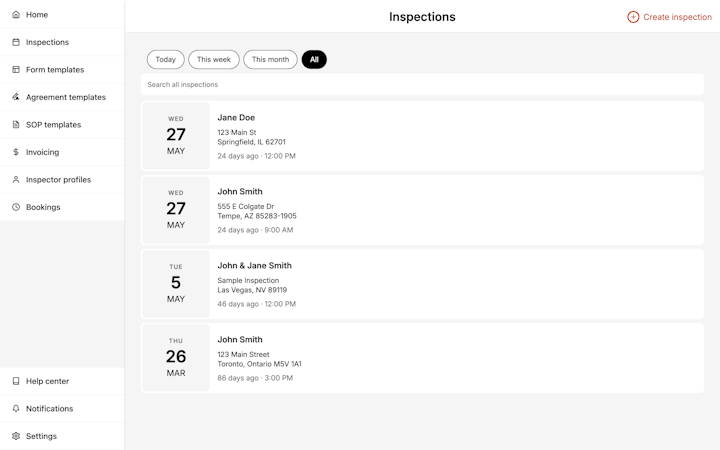Click the Form templates layout icon

[x=16, y=70]
